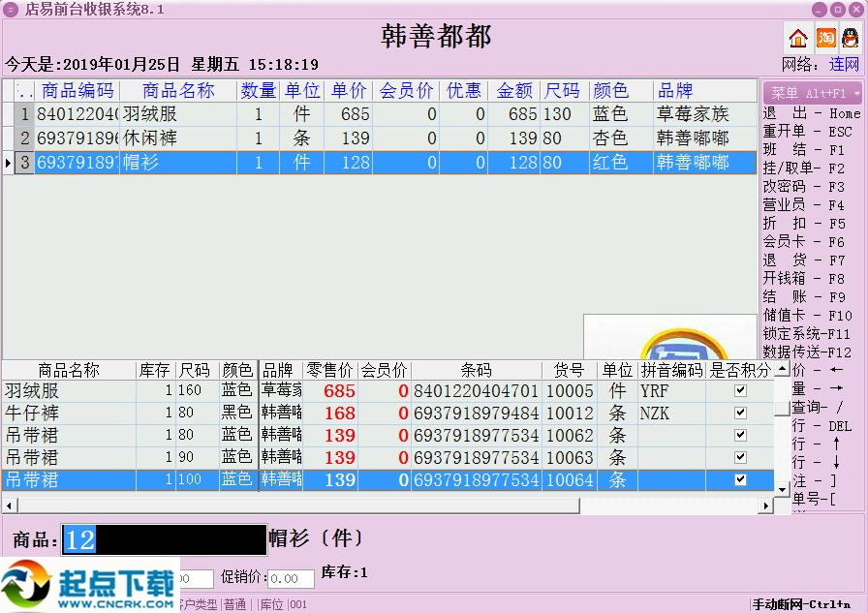
Task: Choose 折扣 - F5 entry
Action: click(x=804, y=224)
